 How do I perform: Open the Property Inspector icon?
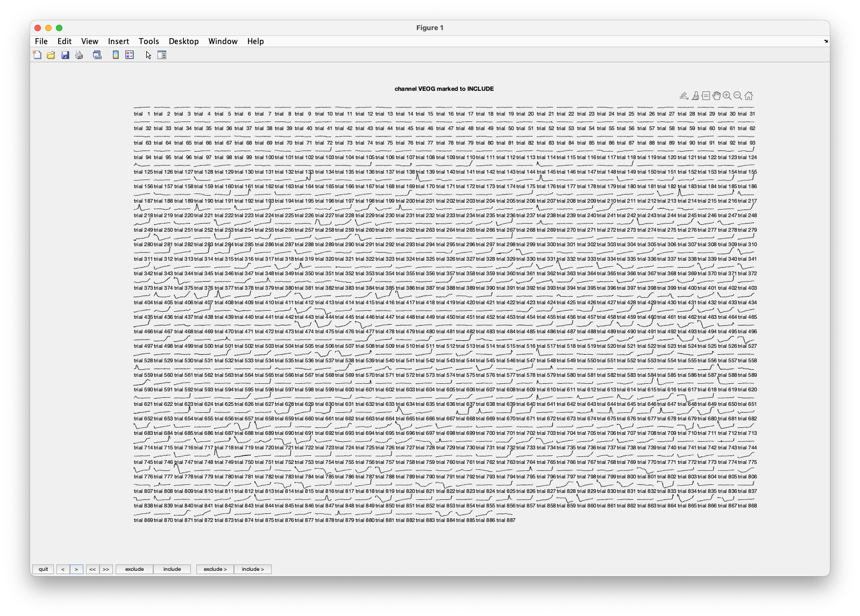tap(162, 55)
